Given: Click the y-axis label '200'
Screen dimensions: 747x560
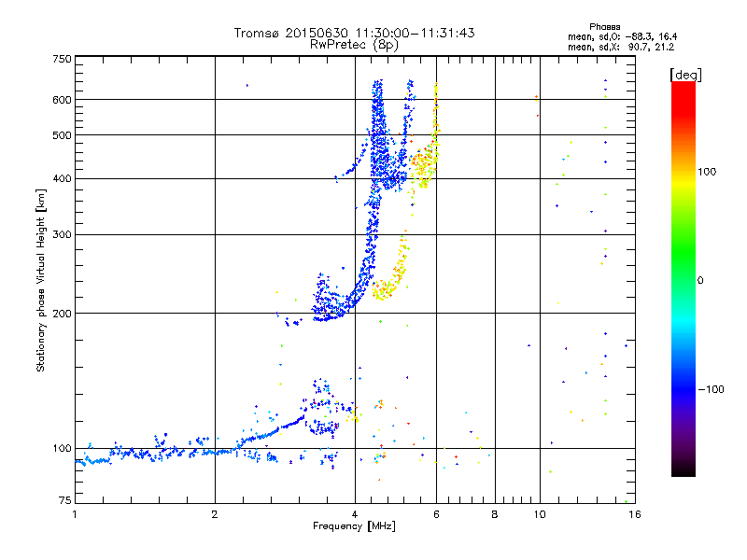Looking at the screenshot, I should click(62, 314).
